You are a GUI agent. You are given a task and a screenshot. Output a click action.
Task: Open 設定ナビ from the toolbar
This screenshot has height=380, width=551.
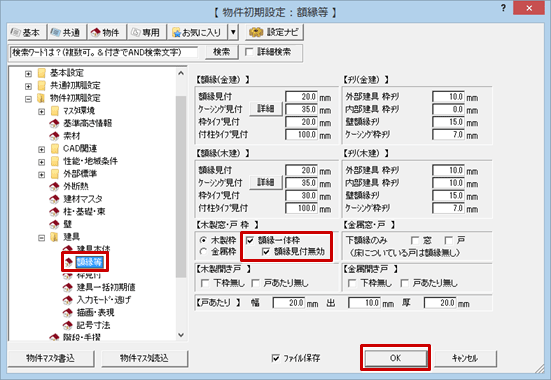274,32
